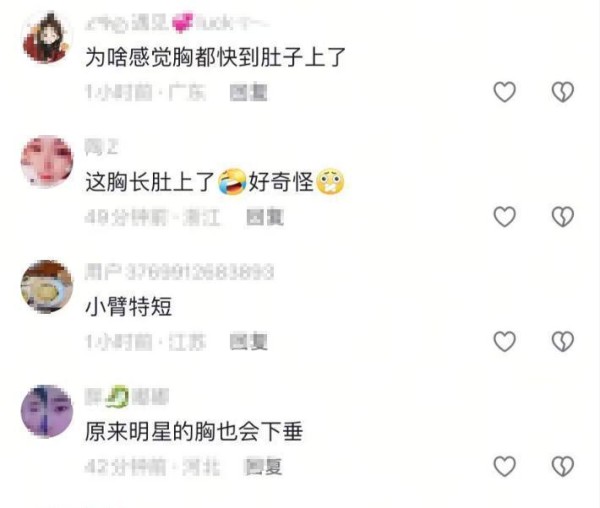600x508 pixels.
Task: Like the comment 这胸长肚上了好奇怪
Action: [505, 217]
